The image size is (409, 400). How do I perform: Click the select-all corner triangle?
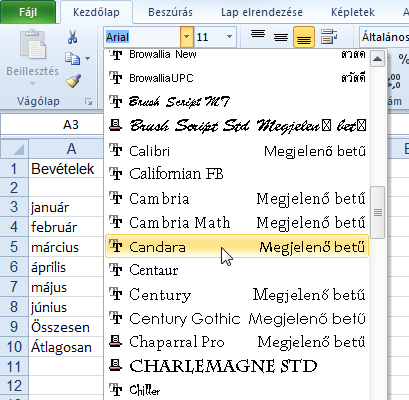pos(14,149)
